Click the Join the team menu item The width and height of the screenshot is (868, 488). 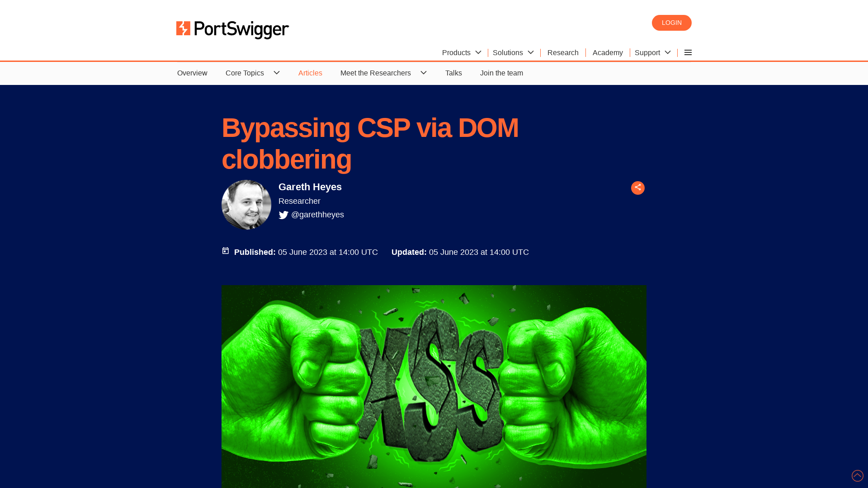tap(501, 73)
